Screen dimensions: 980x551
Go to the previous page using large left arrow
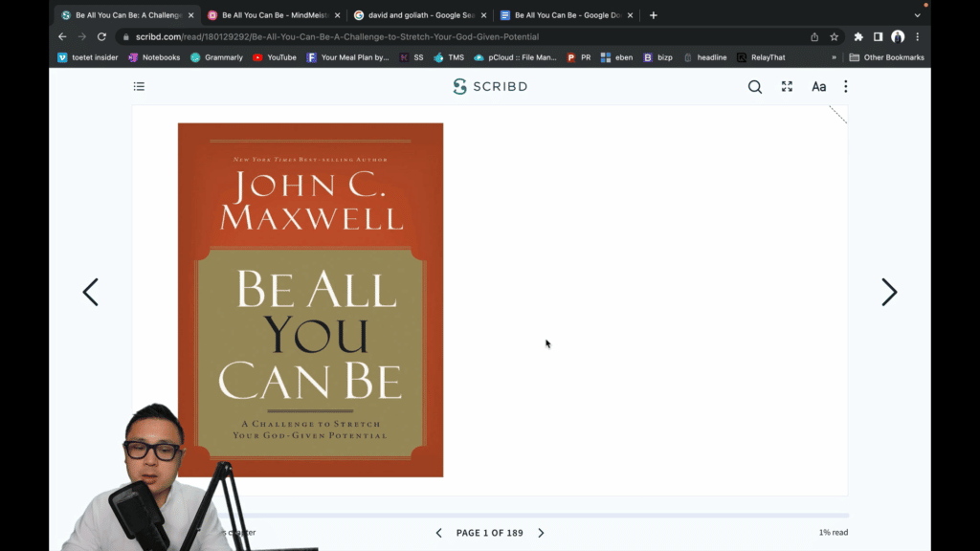pyautogui.click(x=91, y=292)
